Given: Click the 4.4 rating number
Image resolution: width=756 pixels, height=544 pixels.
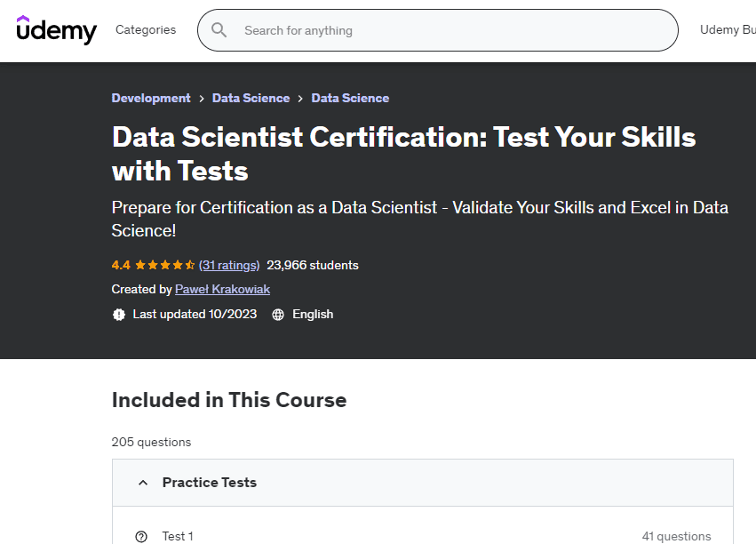Looking at the screenshot, I should 121,265.
